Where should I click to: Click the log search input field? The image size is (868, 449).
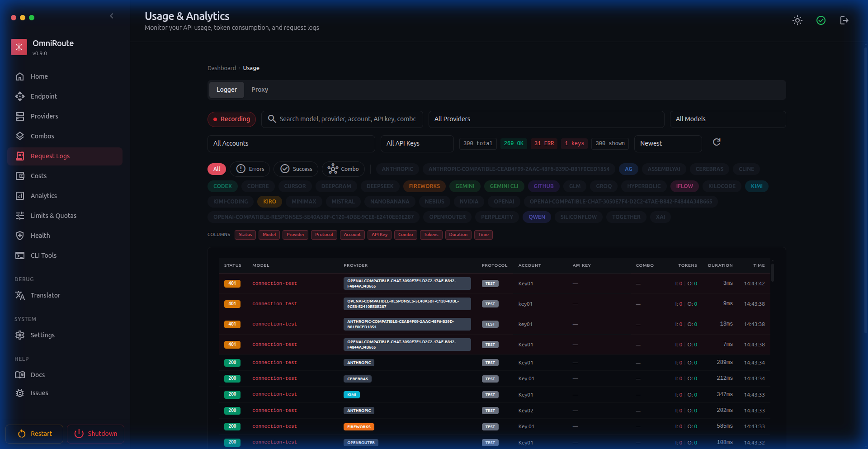(x=347, y=119)
